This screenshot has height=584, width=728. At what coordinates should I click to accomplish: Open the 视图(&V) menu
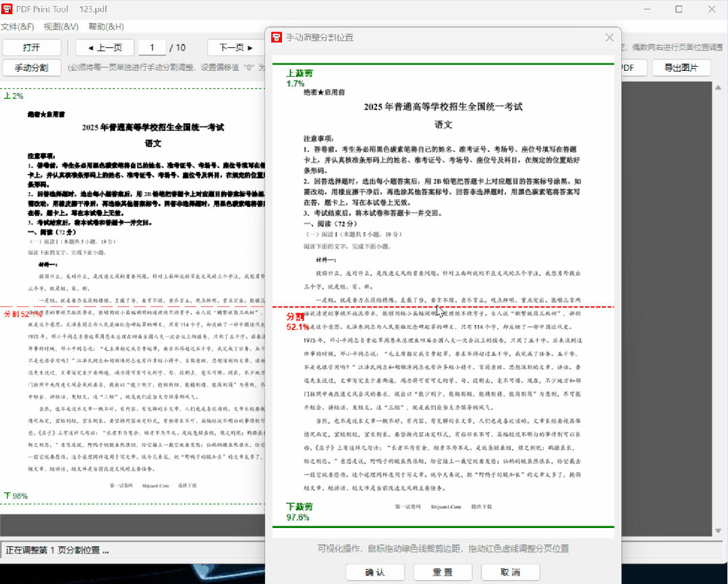61,26
